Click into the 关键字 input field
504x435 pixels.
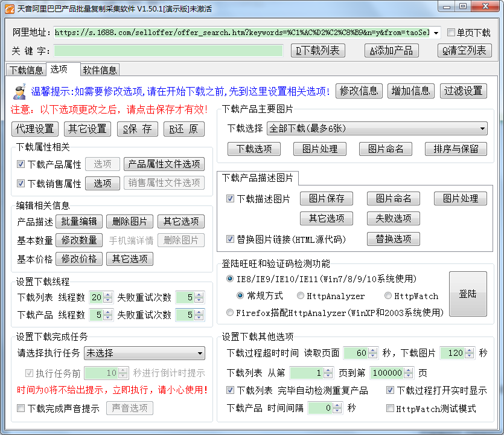click(168, 51)
